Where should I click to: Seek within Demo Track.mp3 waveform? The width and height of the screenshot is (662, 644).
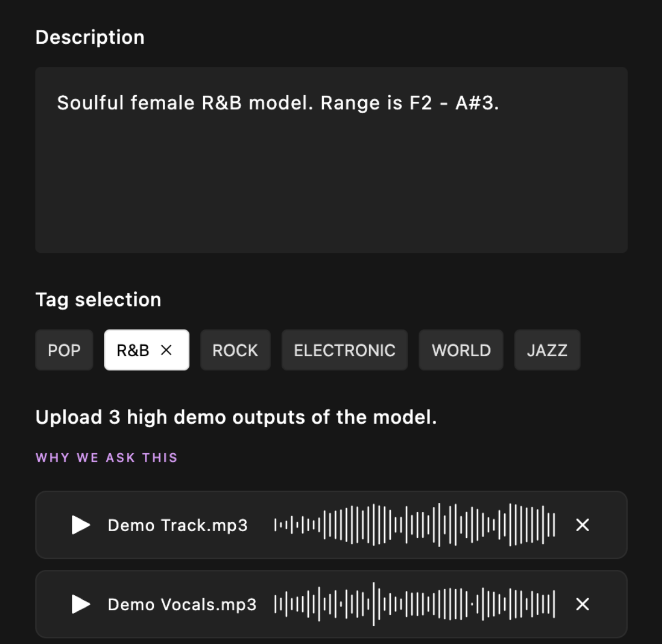415,525
